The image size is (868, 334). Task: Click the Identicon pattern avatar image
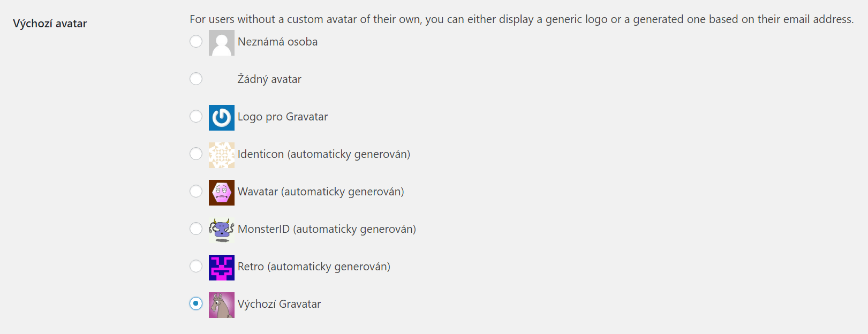[x=222, y=155]
